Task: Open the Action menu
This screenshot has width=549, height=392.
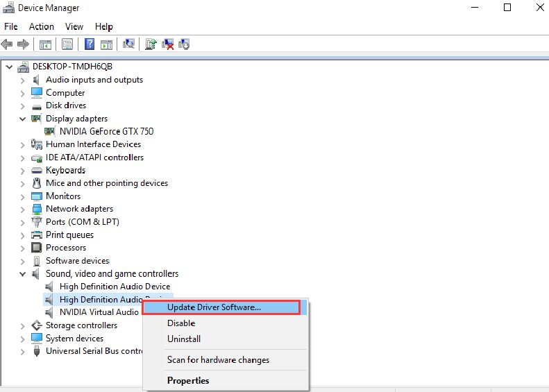Action: tap(42, 26)
